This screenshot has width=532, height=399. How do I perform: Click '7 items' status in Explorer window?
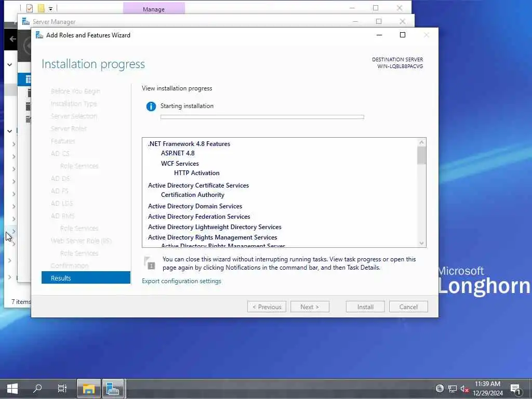click(x=21, y=302)
